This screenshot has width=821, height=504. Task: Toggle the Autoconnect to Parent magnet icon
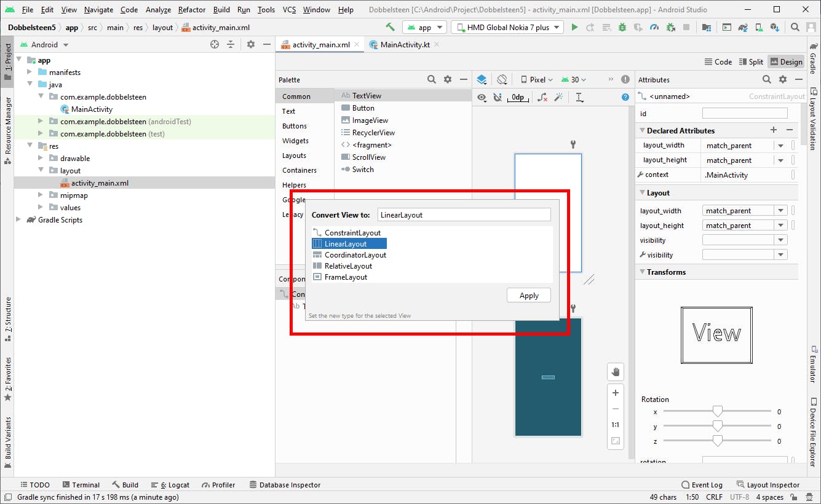coord(498,97)
